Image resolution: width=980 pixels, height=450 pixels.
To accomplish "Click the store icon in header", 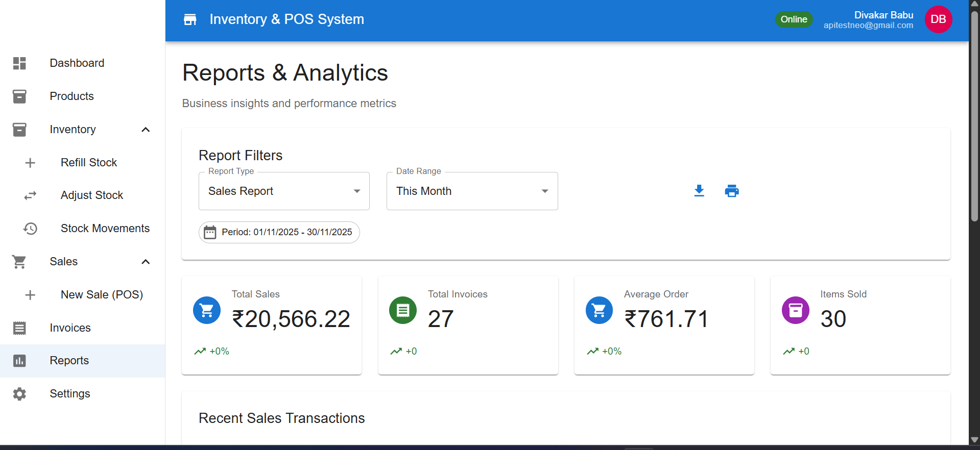I will (190, 19).
